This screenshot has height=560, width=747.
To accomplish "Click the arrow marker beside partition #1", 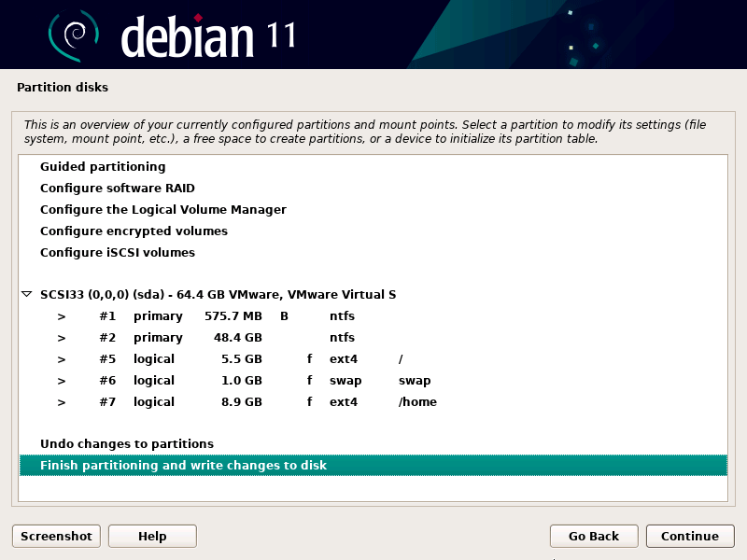I will [x=62, y=316].
